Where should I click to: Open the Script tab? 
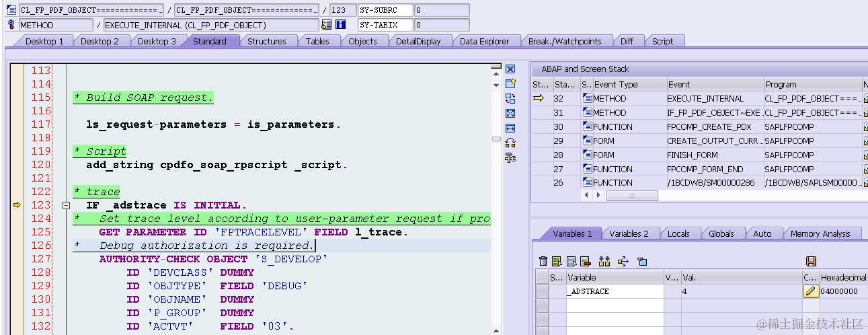pos(662,41)
